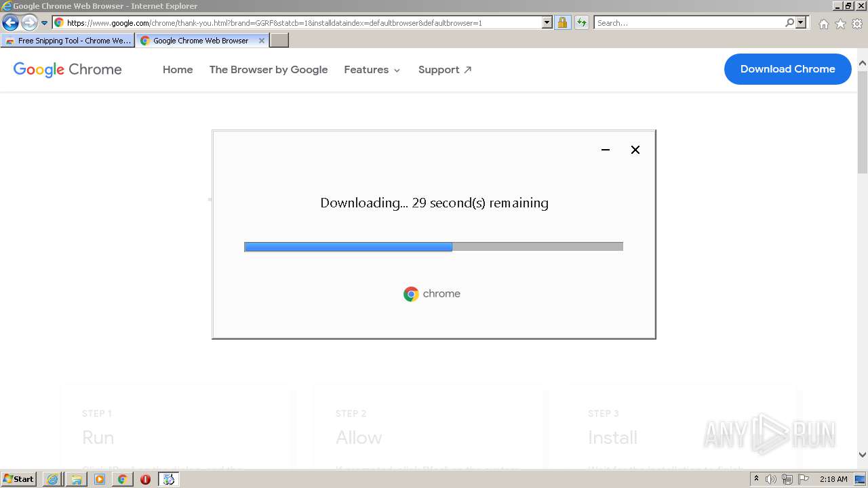Click the Chrome logo in installer dialog
The image size is (868, 488).
(432, 293)
